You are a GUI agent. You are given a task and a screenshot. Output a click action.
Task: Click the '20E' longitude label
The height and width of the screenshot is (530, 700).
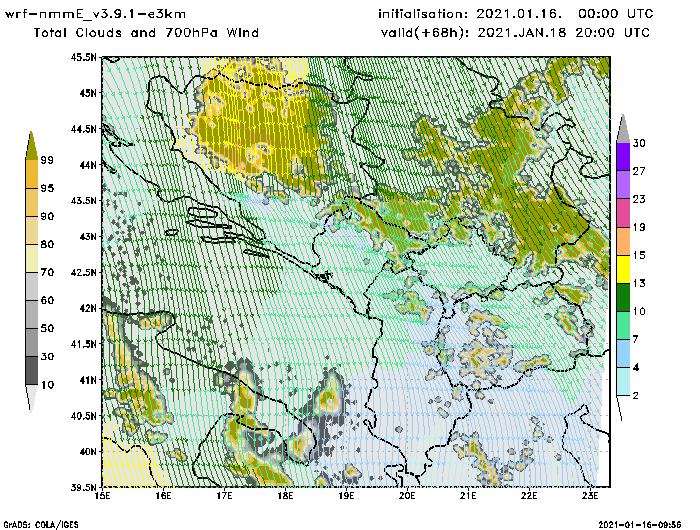[x=407, y=496]
